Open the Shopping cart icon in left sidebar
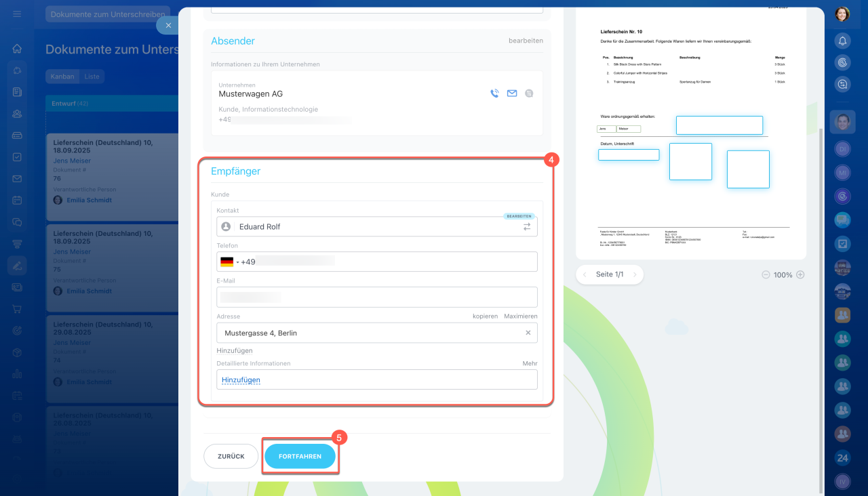This screenshot has width=868, height=496. coord(17,309)
